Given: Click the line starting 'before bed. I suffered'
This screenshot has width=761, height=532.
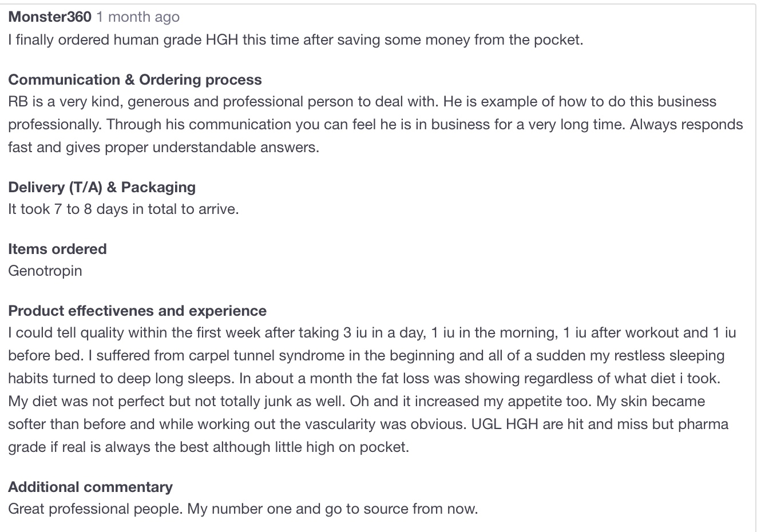Looking at the screenshot, I should tap(366, 356).
